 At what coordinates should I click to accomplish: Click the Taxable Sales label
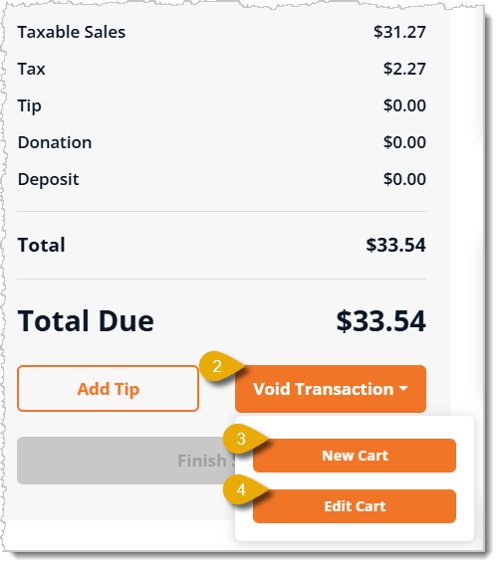[x=72, y=32]
